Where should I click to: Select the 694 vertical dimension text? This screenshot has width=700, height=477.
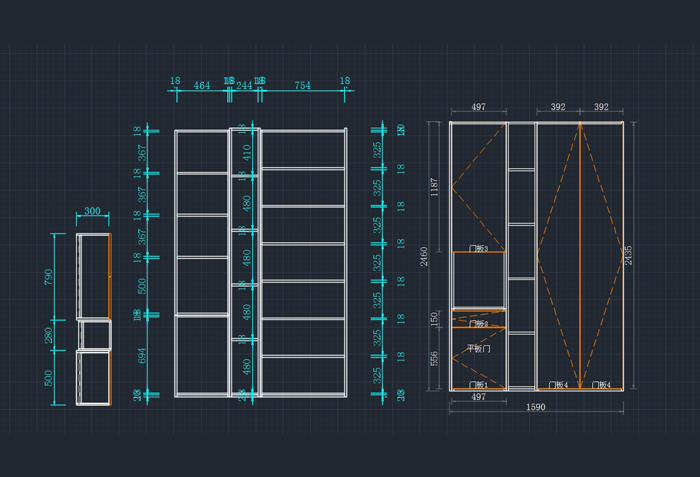coord(141,354)
